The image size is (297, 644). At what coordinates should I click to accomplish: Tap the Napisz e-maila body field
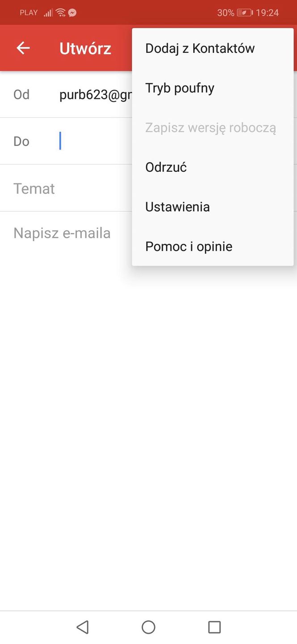coord(62,233)
